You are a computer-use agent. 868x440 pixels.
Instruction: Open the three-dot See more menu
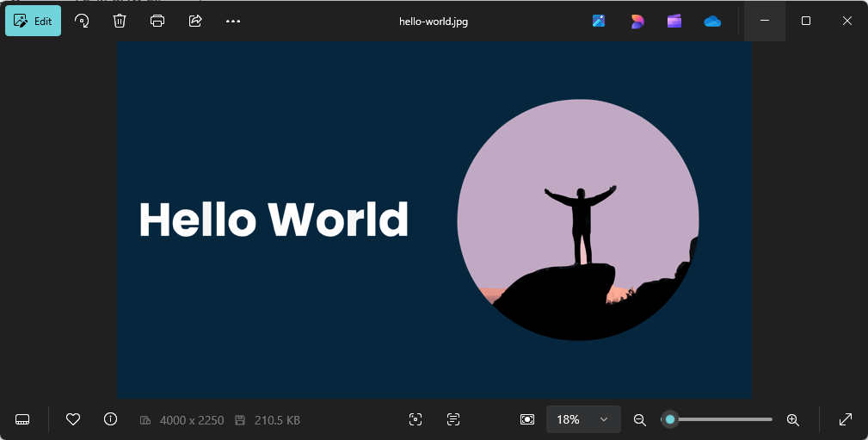pos(233,21)
